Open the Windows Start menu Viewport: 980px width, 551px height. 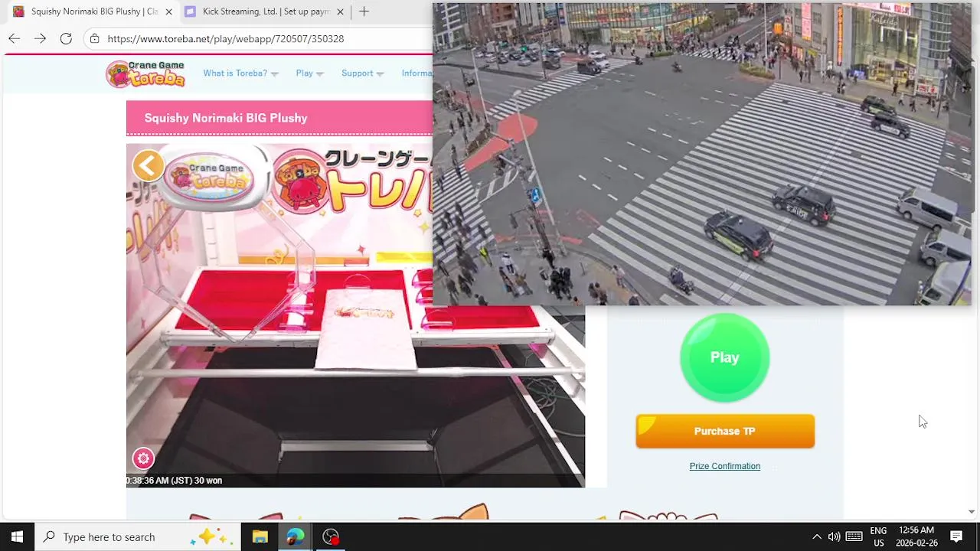pos(17,536)
